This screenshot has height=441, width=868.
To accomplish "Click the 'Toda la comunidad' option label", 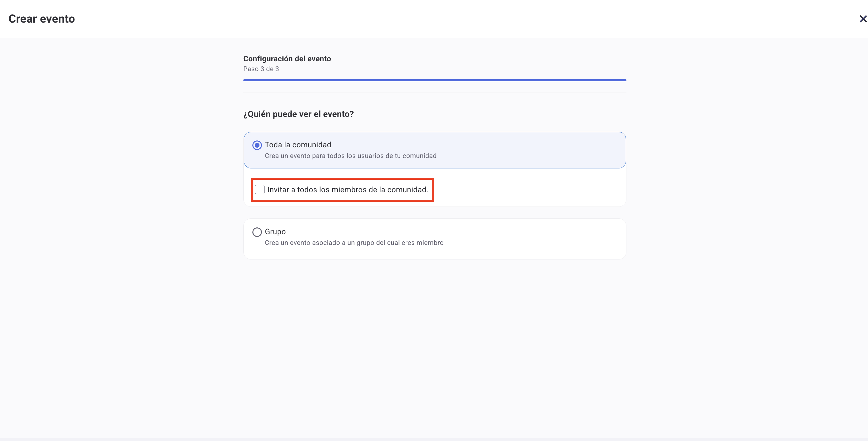I will 298,145.
